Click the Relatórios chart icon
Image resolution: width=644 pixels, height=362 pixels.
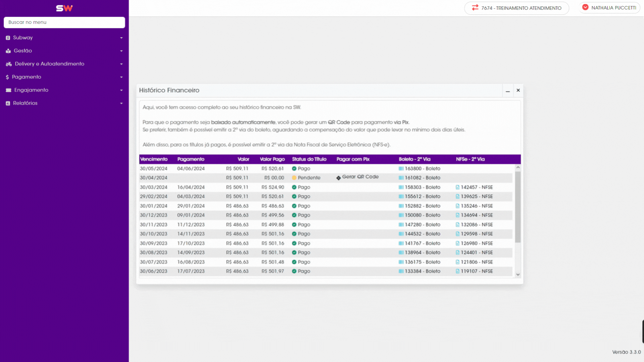coord(8,103)
